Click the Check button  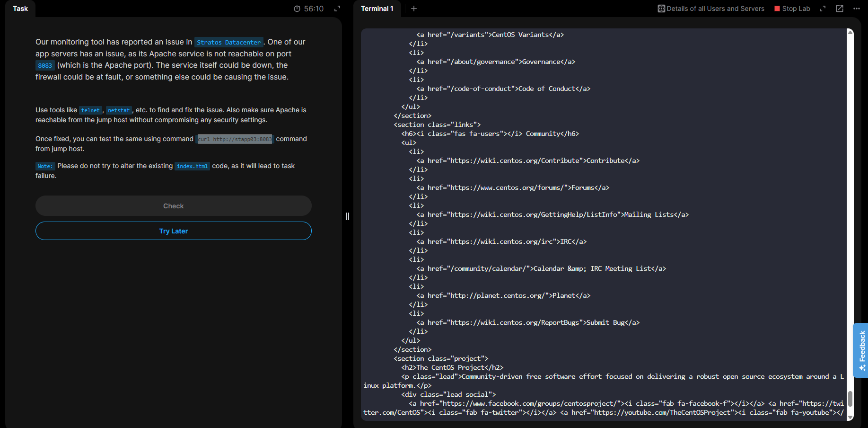click(174, 206)
